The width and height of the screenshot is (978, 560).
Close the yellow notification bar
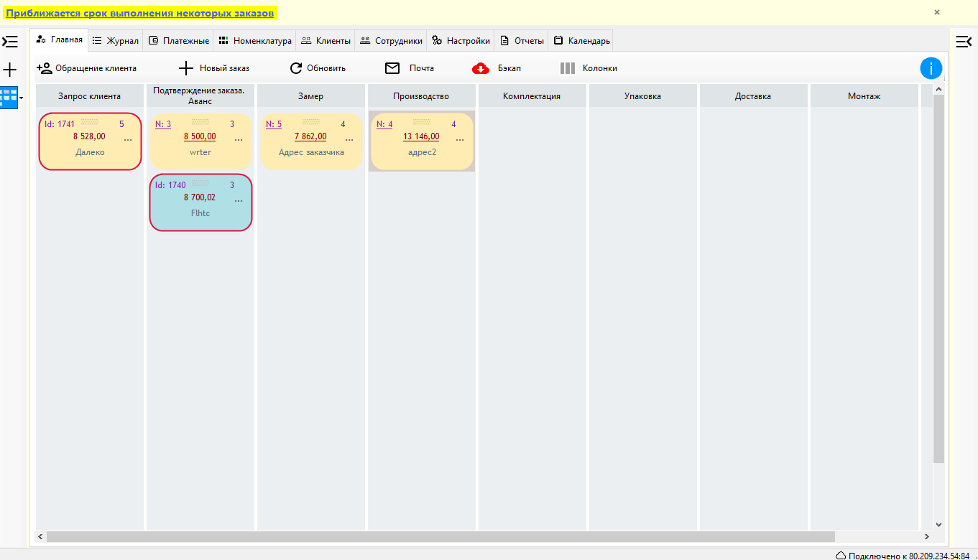click(x=936, y=12)
